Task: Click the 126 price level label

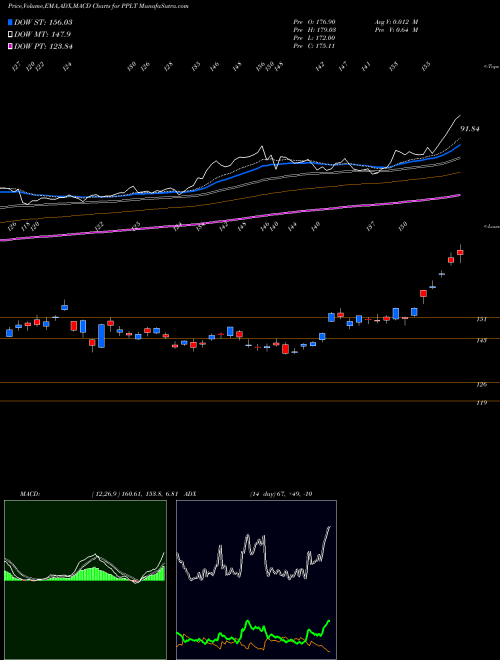Action: click(481, 384)
